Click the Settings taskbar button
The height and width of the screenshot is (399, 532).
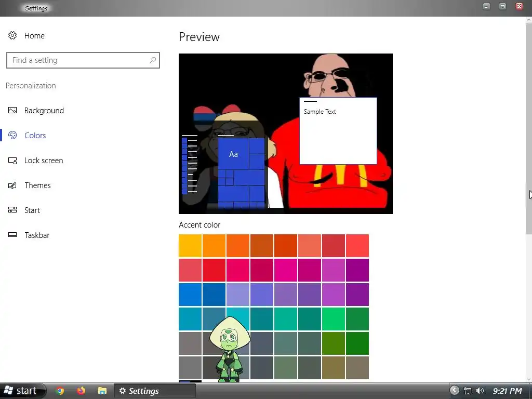pyautogui.click(x=154, y=391)
